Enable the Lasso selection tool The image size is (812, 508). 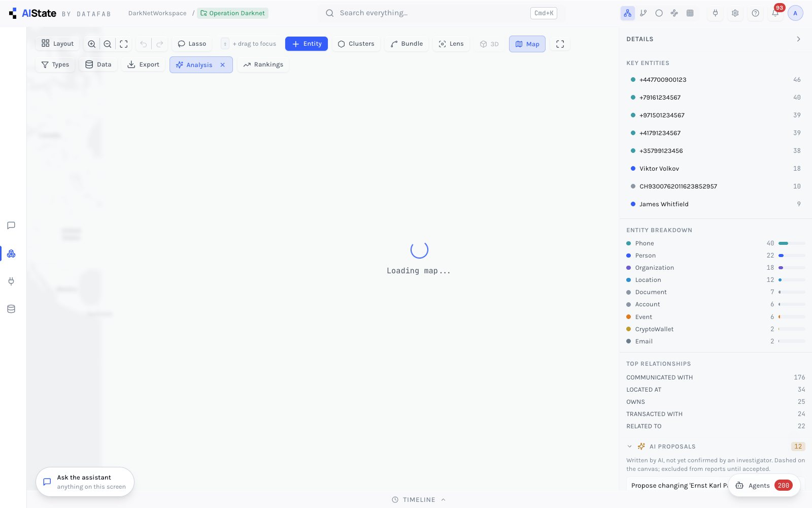(192, 44)
